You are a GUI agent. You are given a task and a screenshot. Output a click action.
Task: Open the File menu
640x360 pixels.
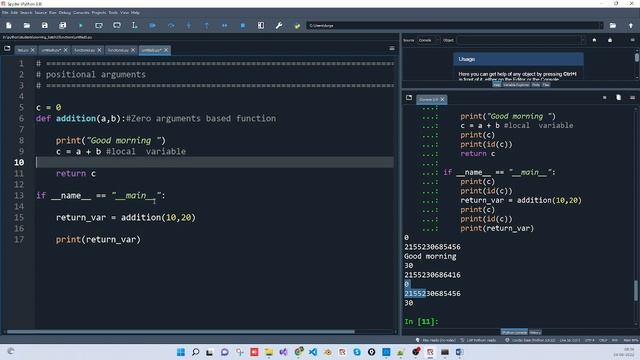click(5, 13)
